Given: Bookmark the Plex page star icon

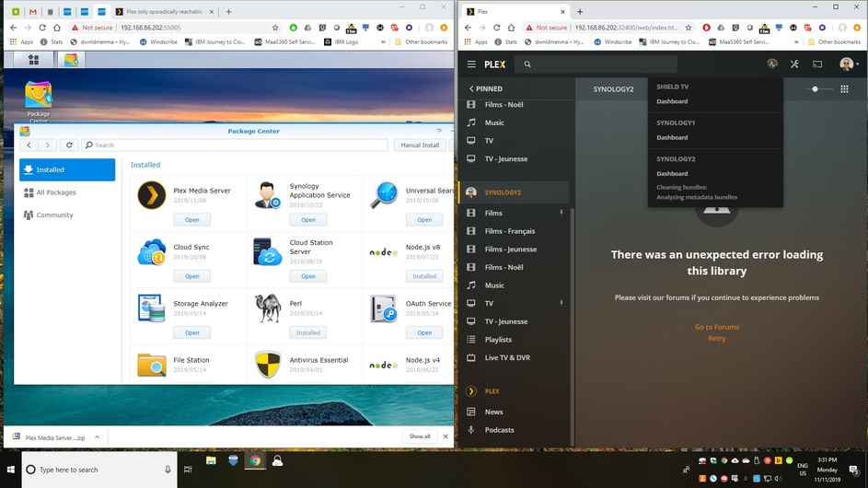Looking at the screenshot, I should [689, 27].
